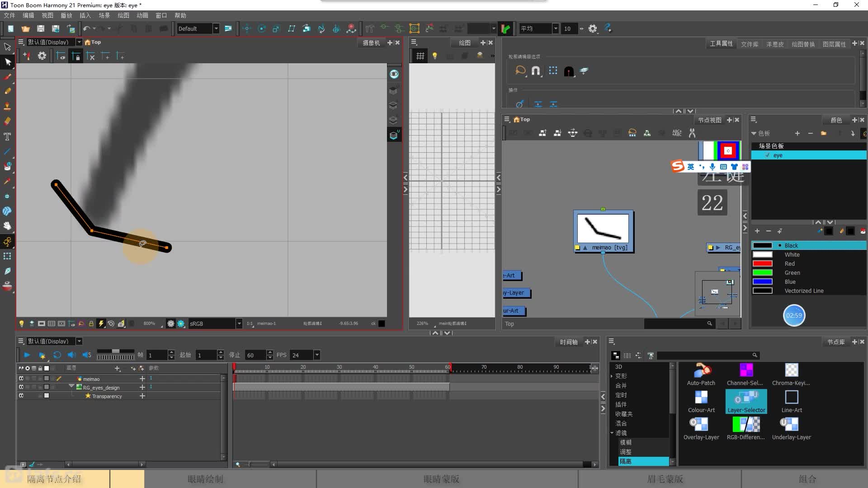This screenshot has width=868, height=488.
Task: Click the Contour Editor arrow tool
Action: 7,62
